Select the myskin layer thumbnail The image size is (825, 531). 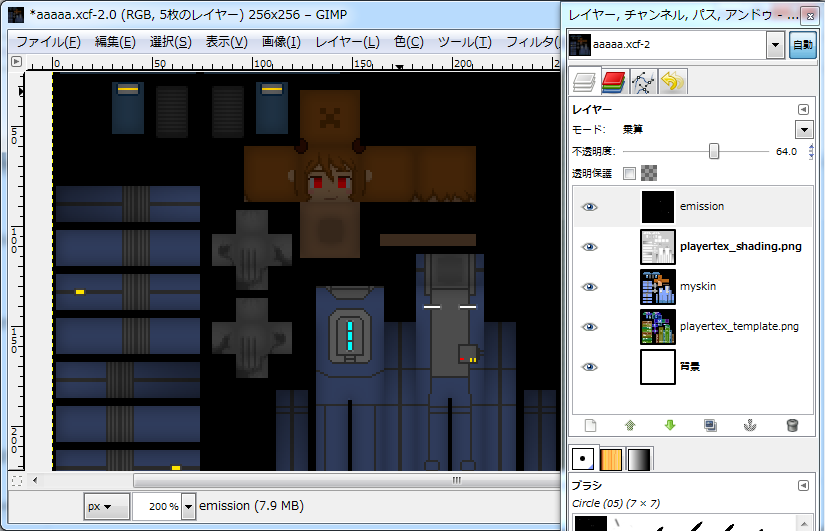point(658,287)
